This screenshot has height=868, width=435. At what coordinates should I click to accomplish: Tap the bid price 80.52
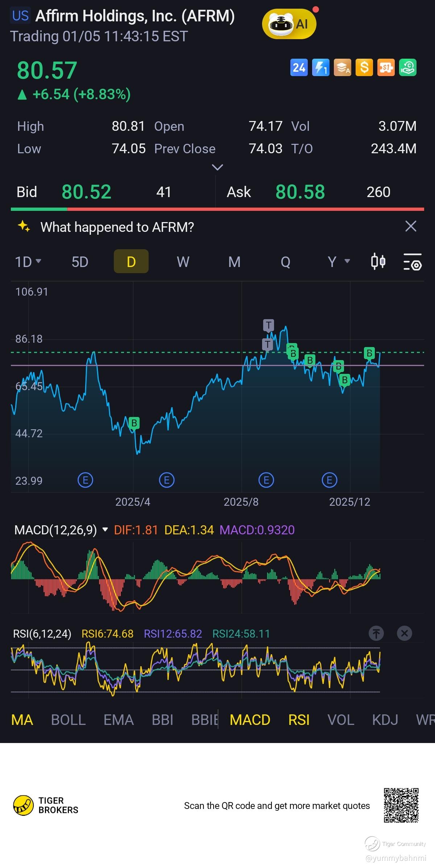coord(86,192)
